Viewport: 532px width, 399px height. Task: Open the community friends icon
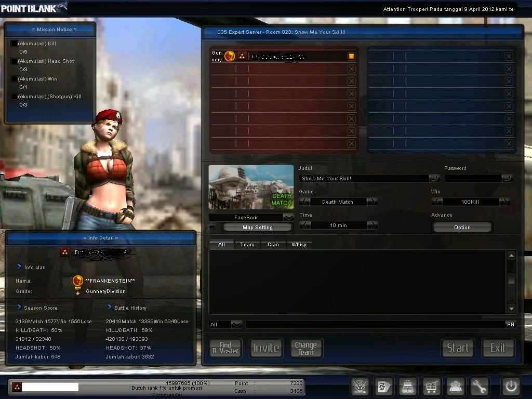455,386
